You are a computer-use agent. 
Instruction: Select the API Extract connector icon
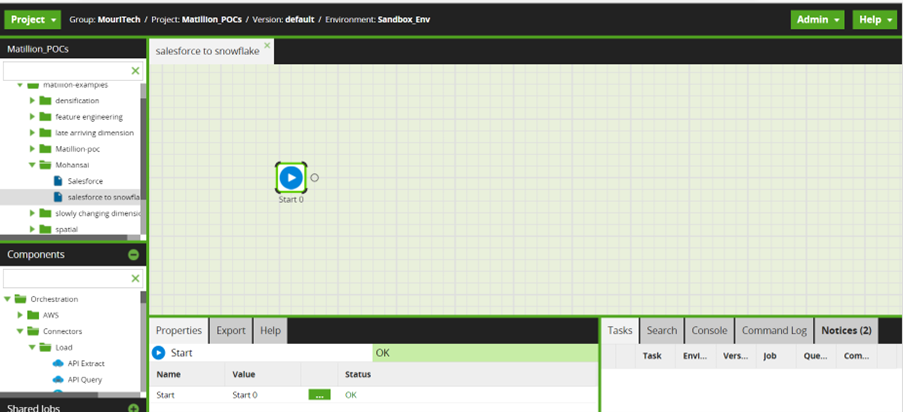pyautogui.click(x=58, y=363)
